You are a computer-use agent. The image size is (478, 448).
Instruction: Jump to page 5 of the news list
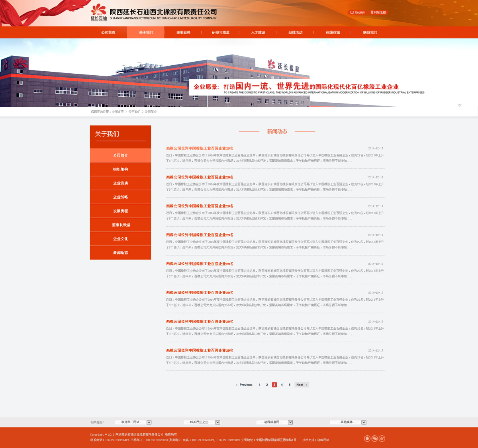tap(290, 385)
